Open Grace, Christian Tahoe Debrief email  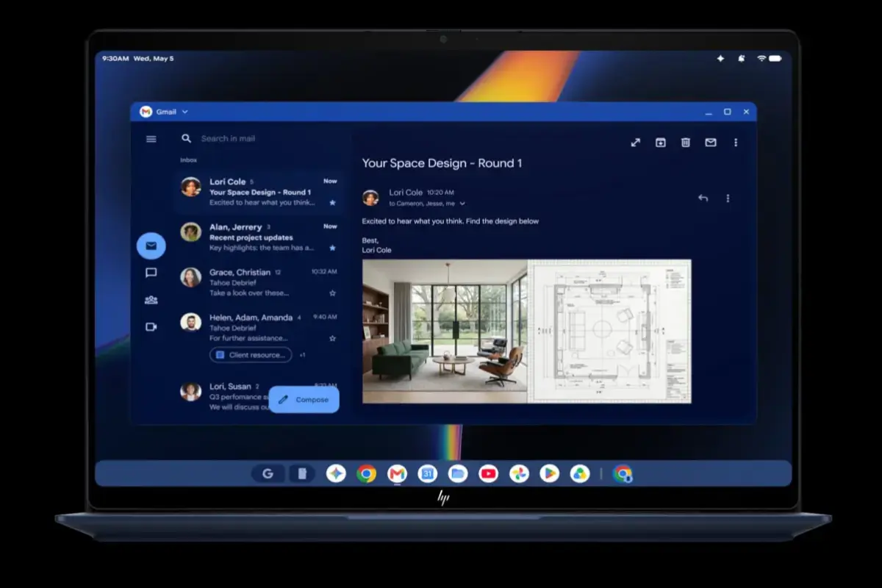[259, 282]
